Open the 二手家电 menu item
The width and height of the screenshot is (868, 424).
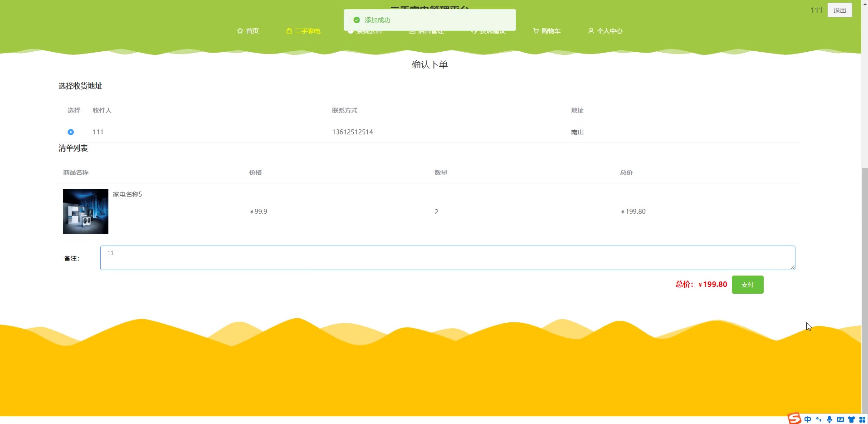coord(303,31)
